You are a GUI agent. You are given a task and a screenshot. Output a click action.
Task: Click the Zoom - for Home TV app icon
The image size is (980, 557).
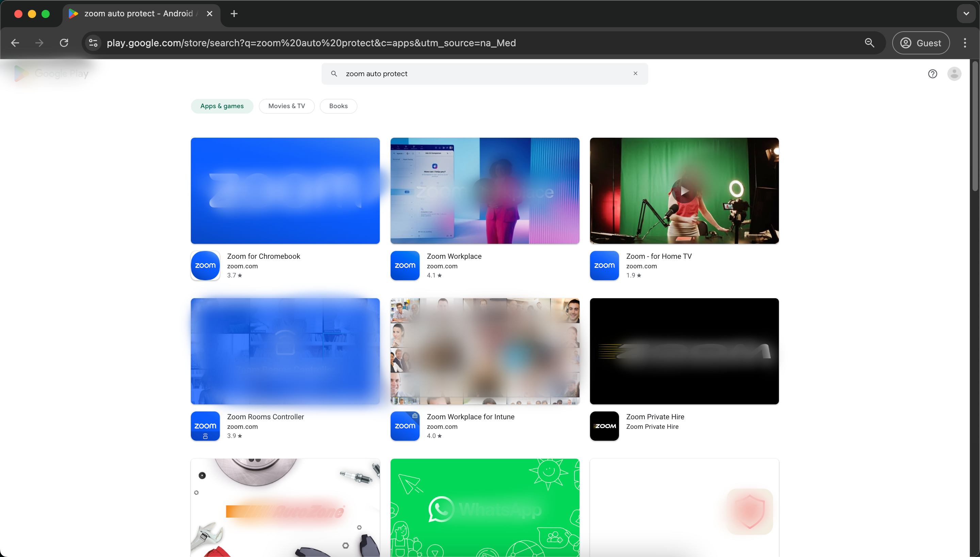604,266
